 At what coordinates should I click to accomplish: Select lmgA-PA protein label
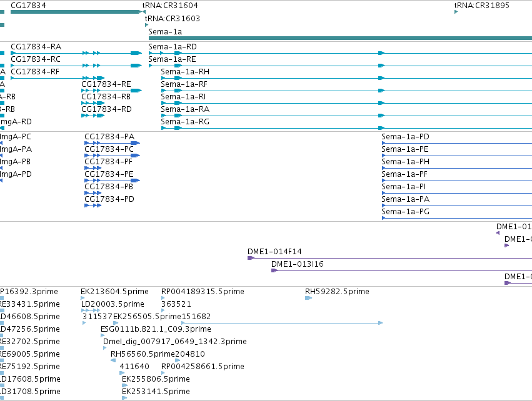(16, 149)
